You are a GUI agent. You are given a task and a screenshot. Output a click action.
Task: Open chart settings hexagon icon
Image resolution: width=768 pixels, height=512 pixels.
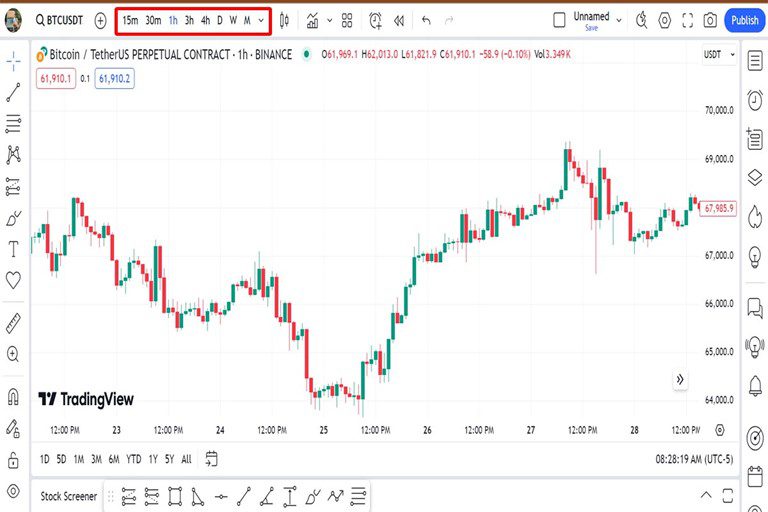665,21
